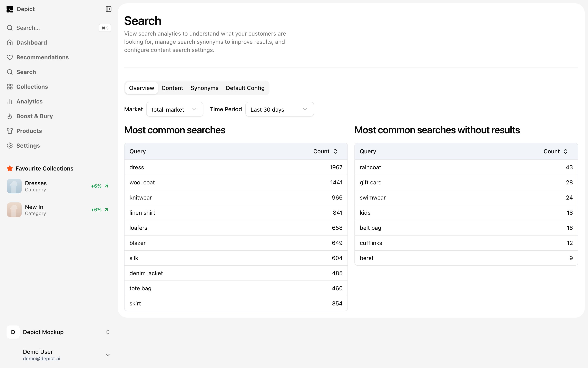Expand the Demo User account menu
Image resolution: width=588 pixels, height=368 pixels.
pos(108,355)
